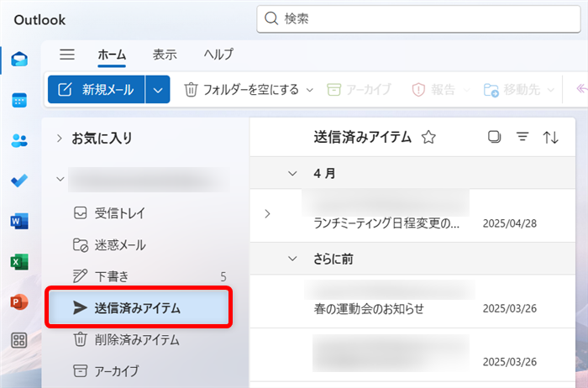The width and height of the screenshot is (588, 388).
Task: Open the Calendar icon in left rail
Action: tap(18, 100)
